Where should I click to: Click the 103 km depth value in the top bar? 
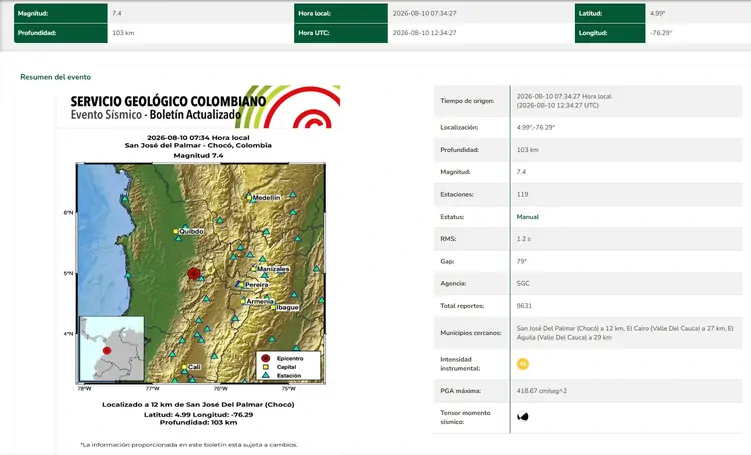(x=123, y=33)
